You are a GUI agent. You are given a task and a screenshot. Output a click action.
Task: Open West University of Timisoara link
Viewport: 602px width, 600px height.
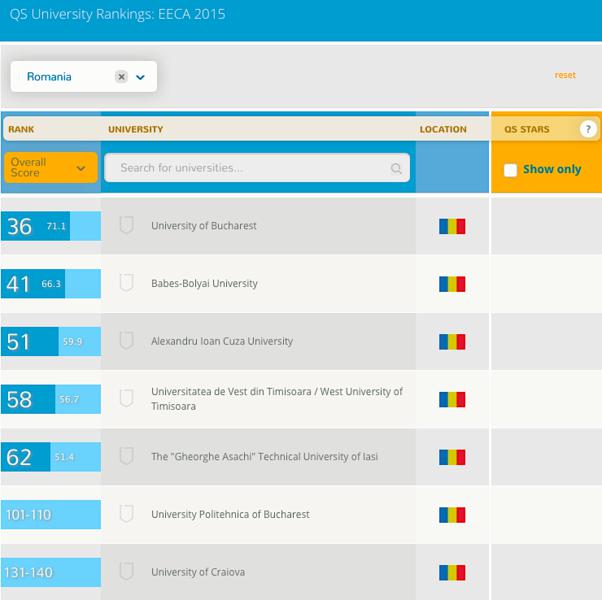pyautogui.click(x=276, y=399)
